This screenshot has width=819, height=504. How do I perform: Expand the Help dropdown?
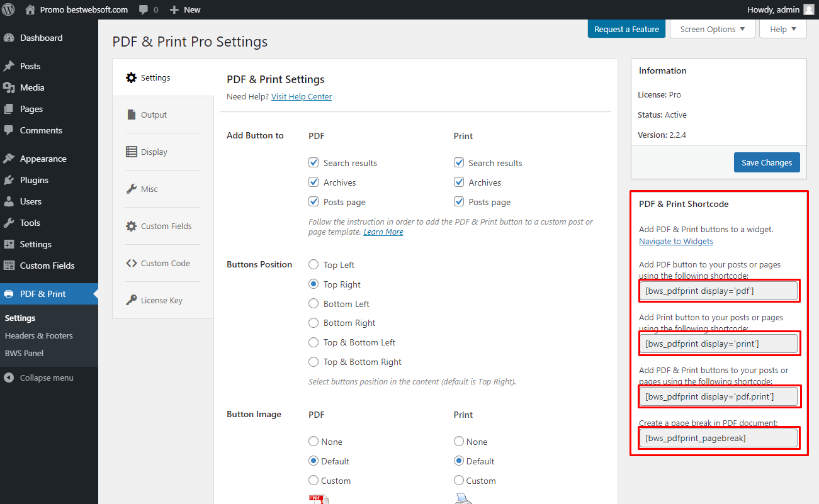tap(783, 29)
